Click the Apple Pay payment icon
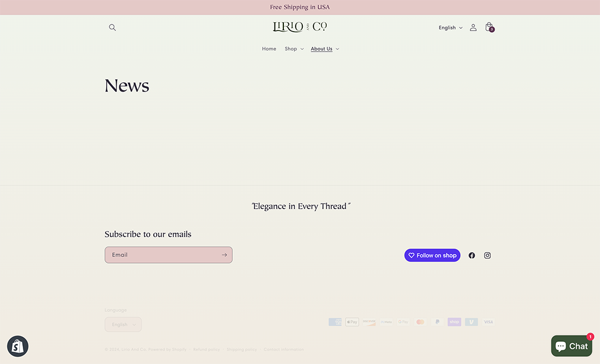The height and width of the screenshot is (364, 600). (352, 322)
